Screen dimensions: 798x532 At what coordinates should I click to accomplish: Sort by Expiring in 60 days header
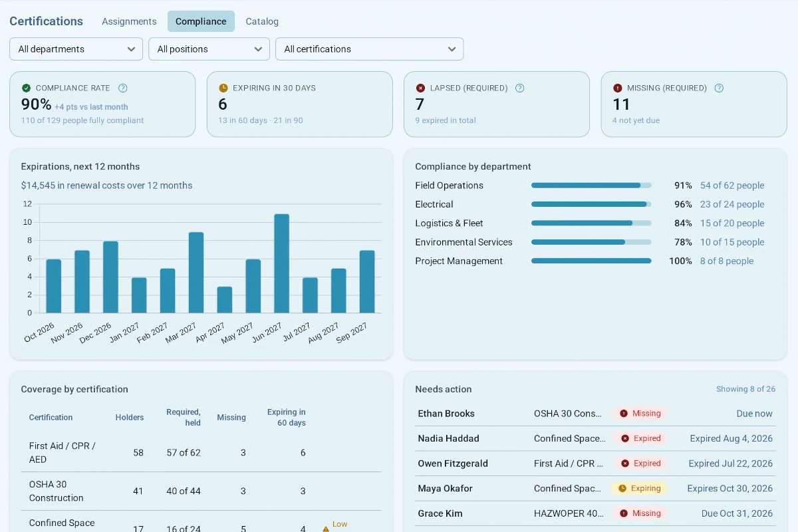287,418
